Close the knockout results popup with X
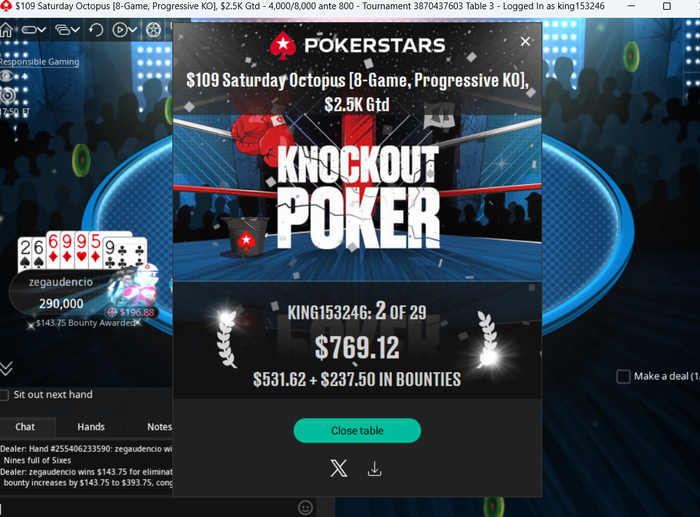This screenshot has height=517, width=700. point(525,41)
